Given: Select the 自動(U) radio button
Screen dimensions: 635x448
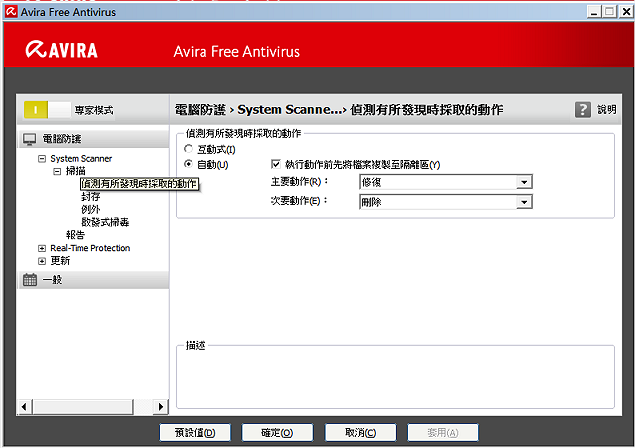Looking at the screenshot, I should pos(188,164).
